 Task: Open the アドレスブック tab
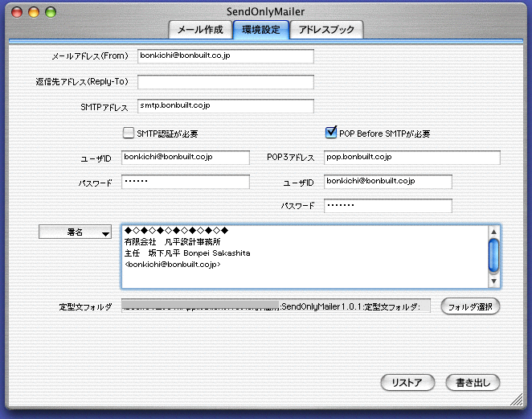[326, 30]
